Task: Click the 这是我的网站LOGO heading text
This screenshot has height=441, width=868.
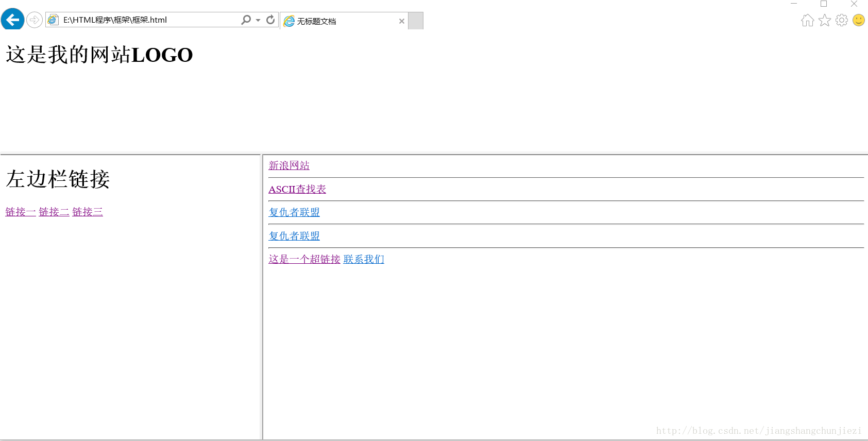Action: click(x=99, y=55)
